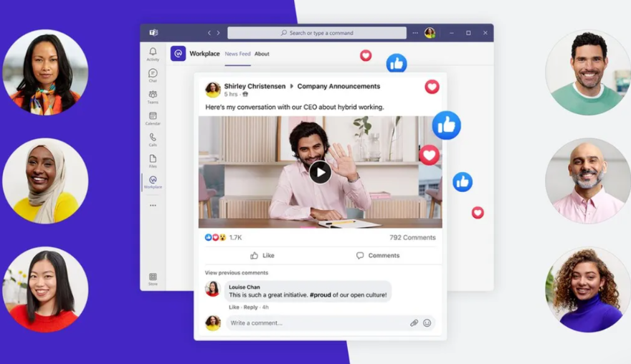Switch to the About tab
Image resolution: width=631 pixels, height=364 pixels.
tap(262, 54)
